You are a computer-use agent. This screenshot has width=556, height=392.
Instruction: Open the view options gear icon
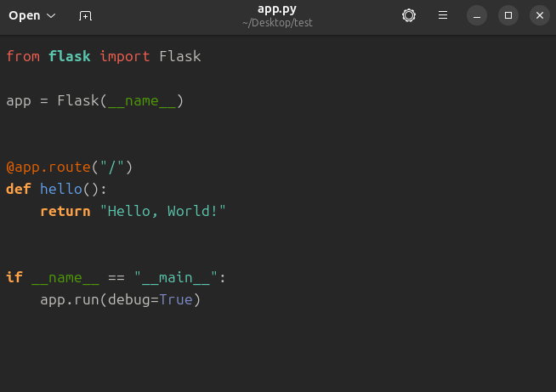pyautogui.click(x=408, y=15)
